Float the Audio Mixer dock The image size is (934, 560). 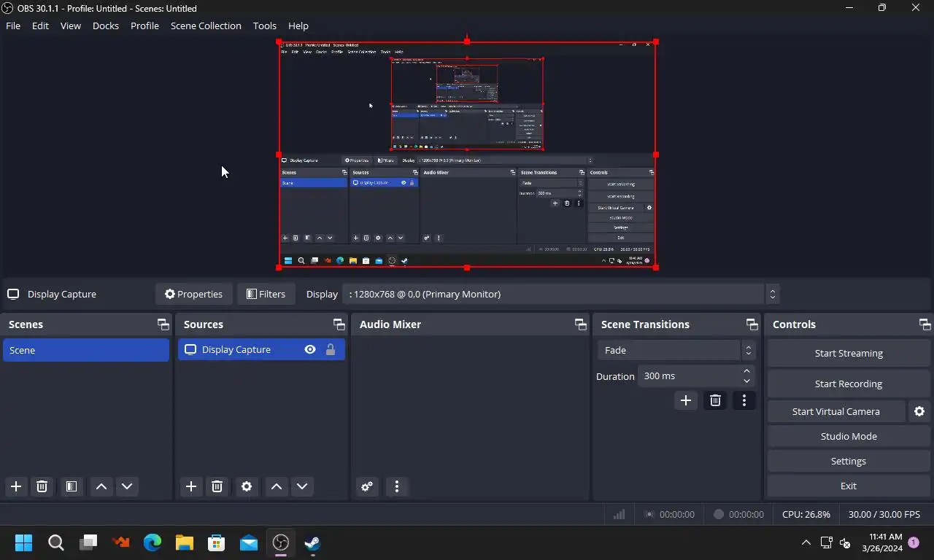click(x=580, y=324)
